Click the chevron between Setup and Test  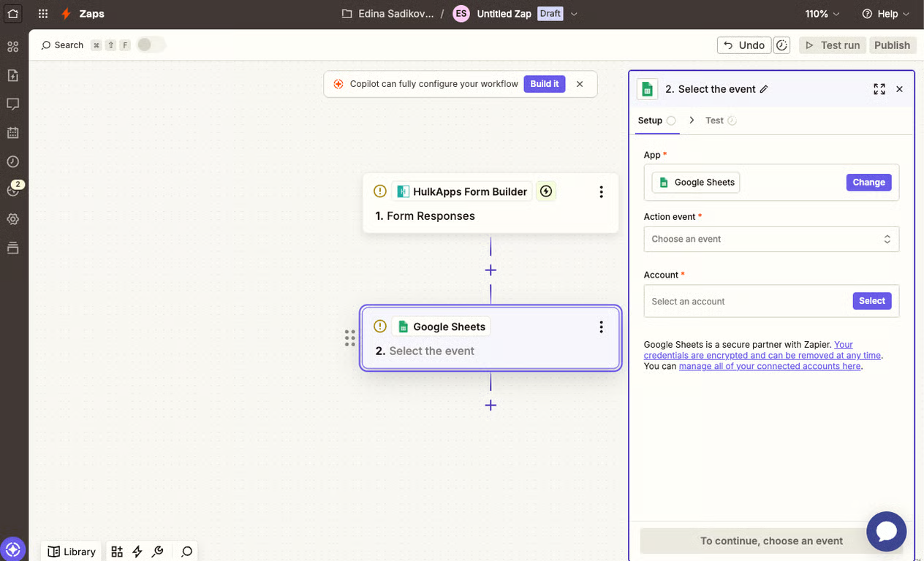692,120
